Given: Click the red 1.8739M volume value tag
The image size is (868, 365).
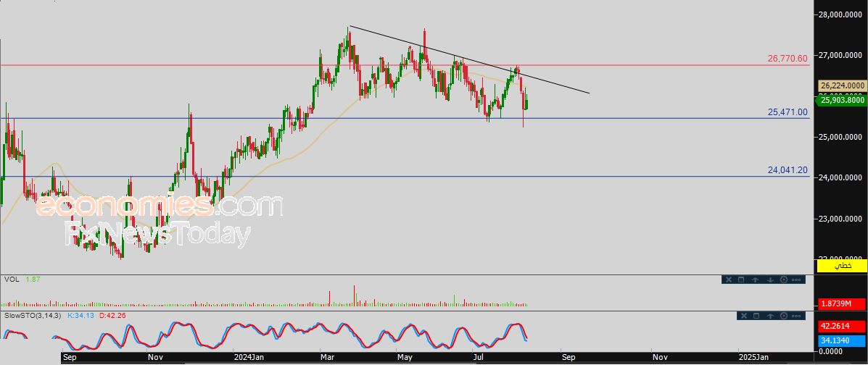Looking at the screenshot, I should point(841,303).
